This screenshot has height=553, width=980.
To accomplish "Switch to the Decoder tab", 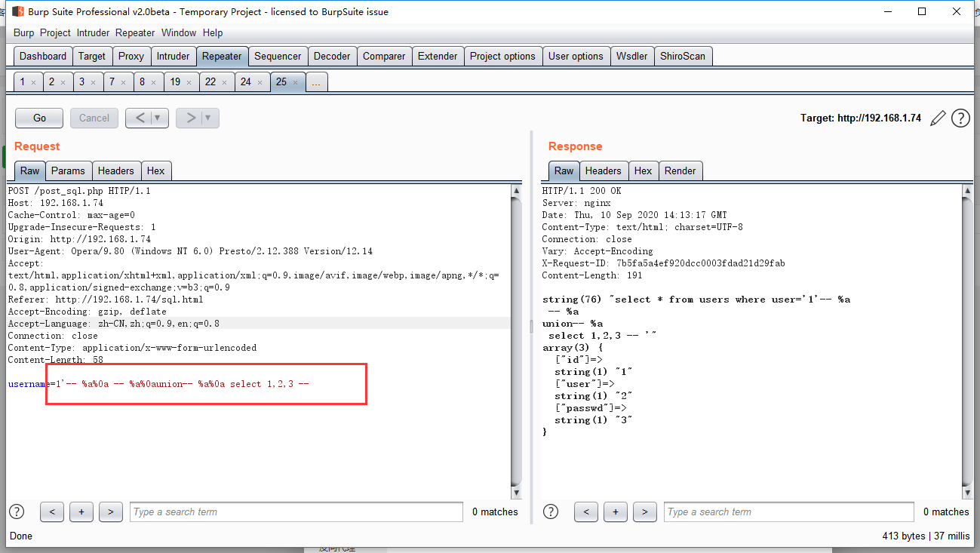I will (332, 56).
